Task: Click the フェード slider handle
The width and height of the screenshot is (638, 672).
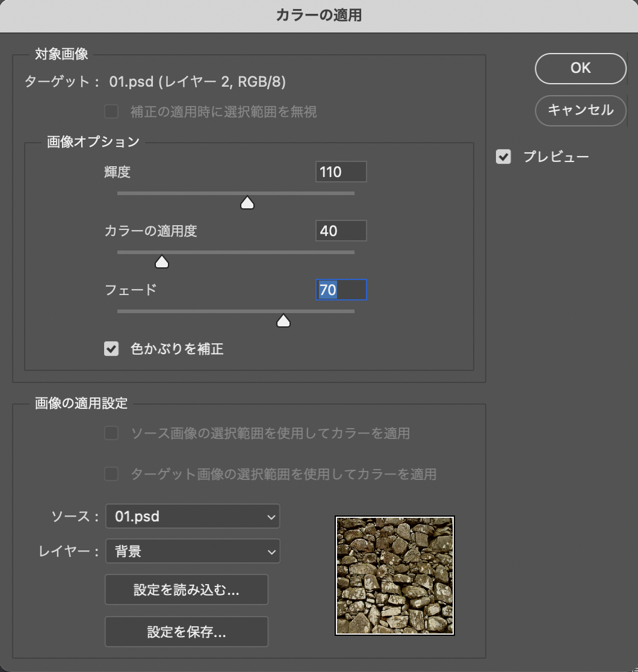Action: 283,322
